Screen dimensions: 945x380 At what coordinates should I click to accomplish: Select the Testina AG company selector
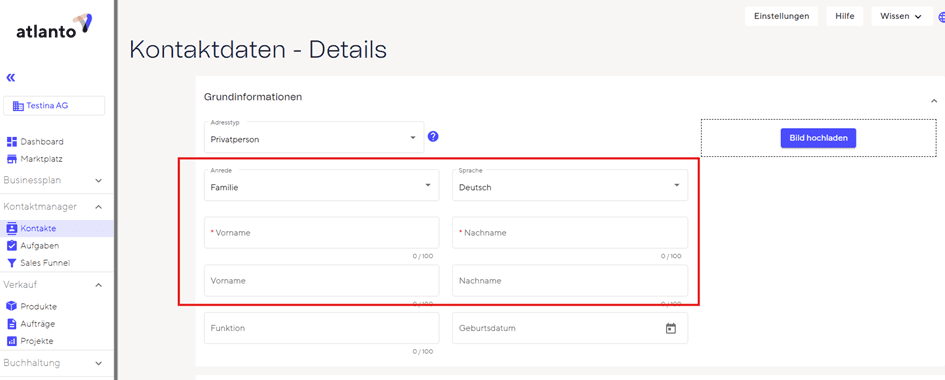coord(54,105)
